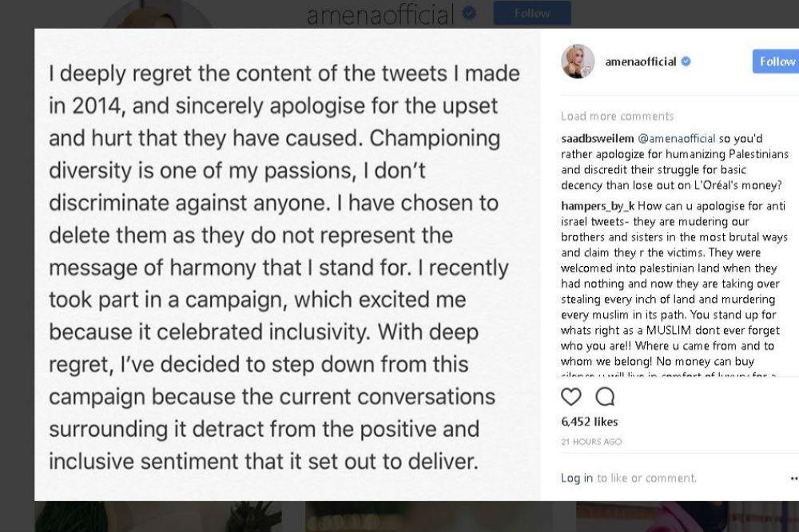
Task: Click the verified badge beside the amenaofficial username
Action: pyautogui.click(x=686, y=62)
